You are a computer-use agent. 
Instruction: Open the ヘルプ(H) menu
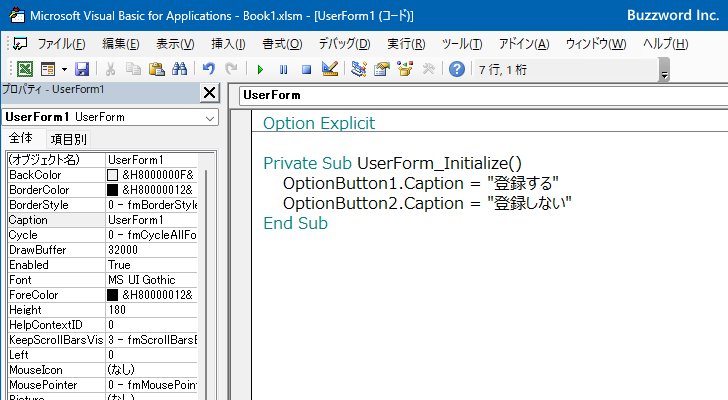(665, 44)
